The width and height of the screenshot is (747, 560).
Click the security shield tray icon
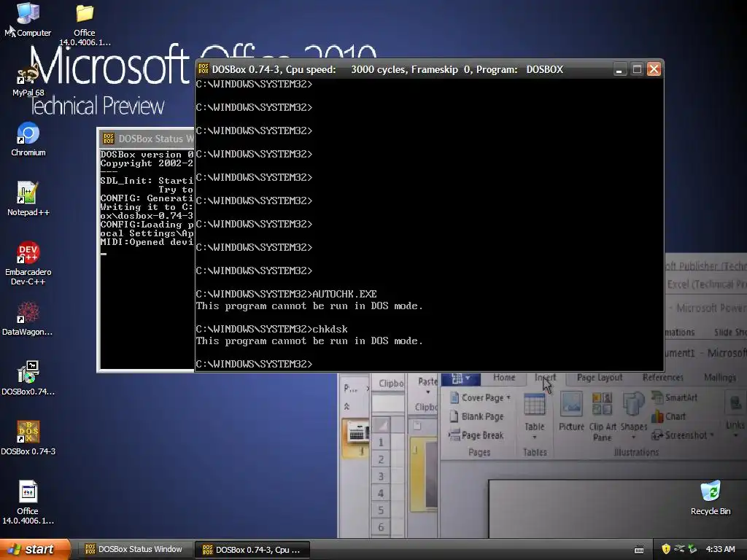(666, 549)
